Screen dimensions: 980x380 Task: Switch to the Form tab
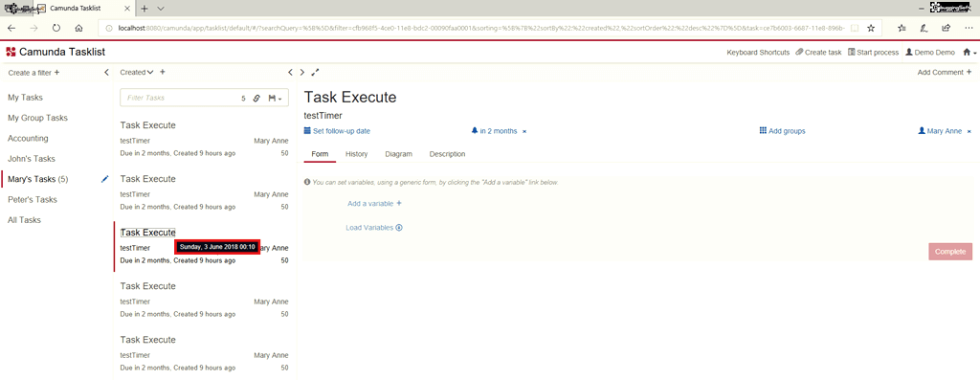pyautogui.click(x=320, y=154)
